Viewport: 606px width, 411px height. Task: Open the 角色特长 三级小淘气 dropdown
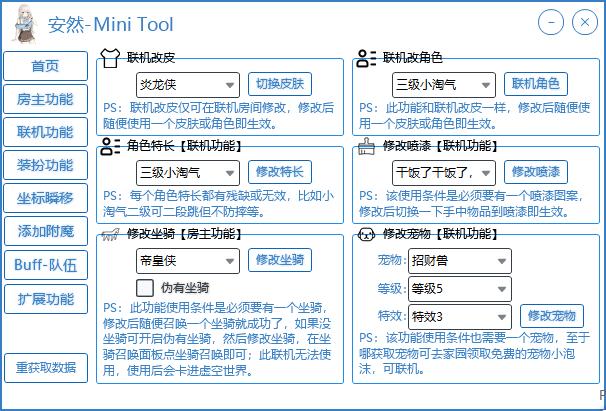[x=188, y=173]
